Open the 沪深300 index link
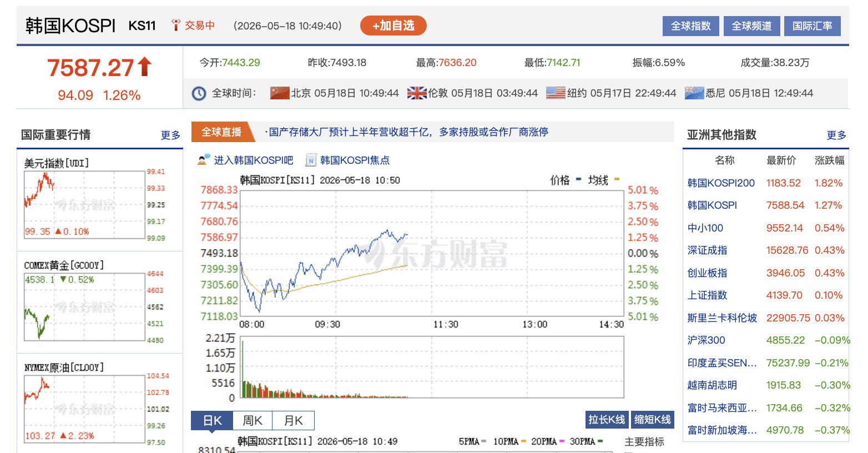 pos(706,340)
